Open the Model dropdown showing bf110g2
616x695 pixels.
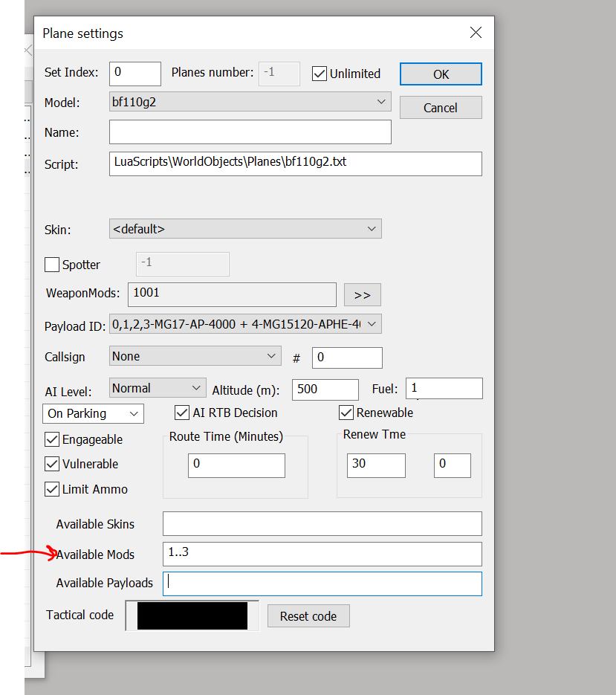pos(250,102)
